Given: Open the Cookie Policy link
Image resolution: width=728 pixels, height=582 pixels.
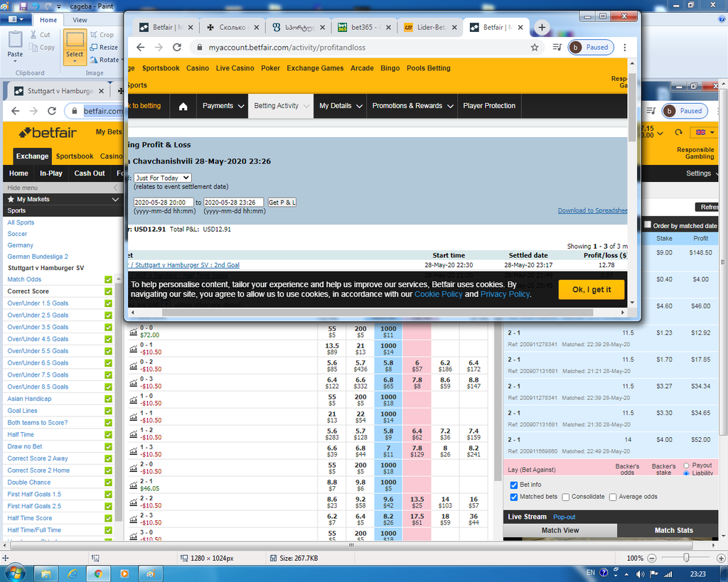Looking at the screenshot, I should (438, 294).
